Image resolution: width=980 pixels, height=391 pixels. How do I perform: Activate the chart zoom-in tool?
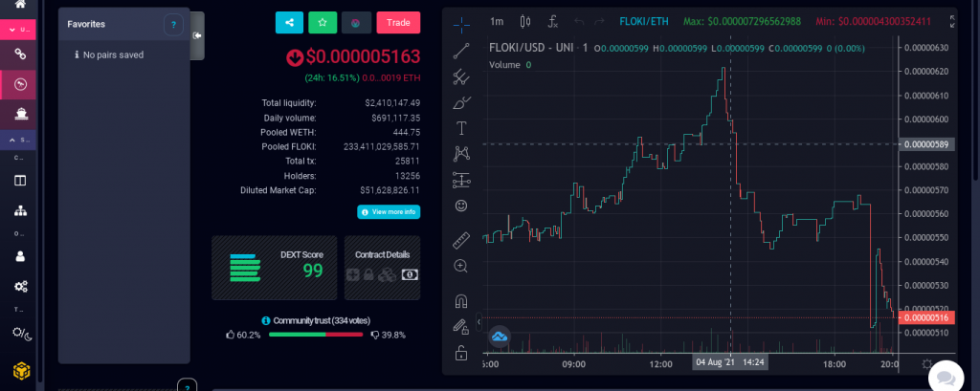click(461, 266)
